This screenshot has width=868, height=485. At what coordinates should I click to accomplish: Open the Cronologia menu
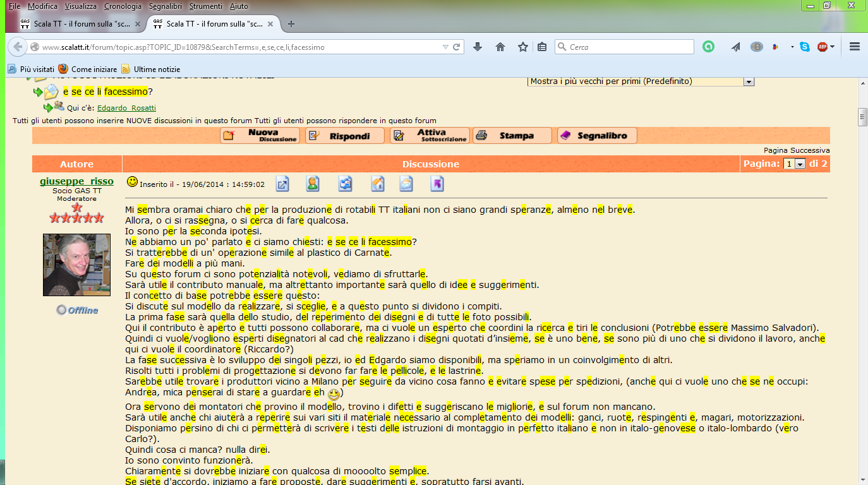[x=123, y=6]
